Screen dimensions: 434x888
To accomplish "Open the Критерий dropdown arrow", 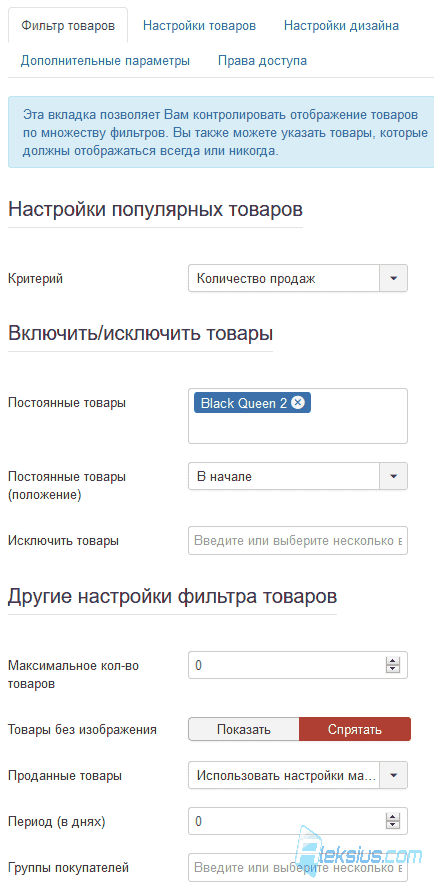I will click(394, 279).
